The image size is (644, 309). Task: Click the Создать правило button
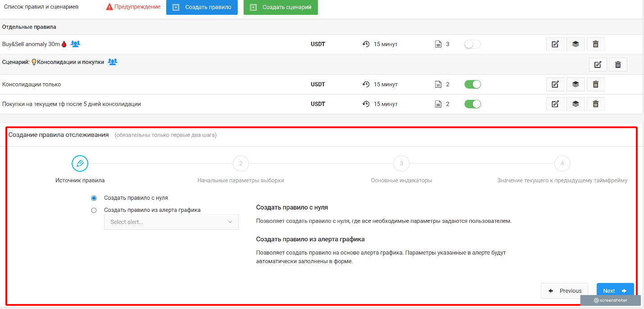click(x=202, y=7)
